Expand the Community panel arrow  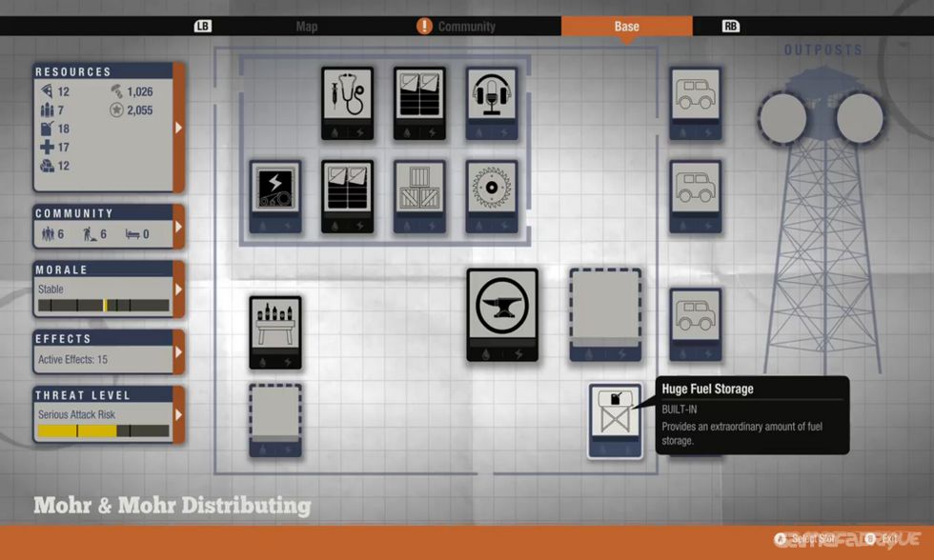[x=179, y=227]
